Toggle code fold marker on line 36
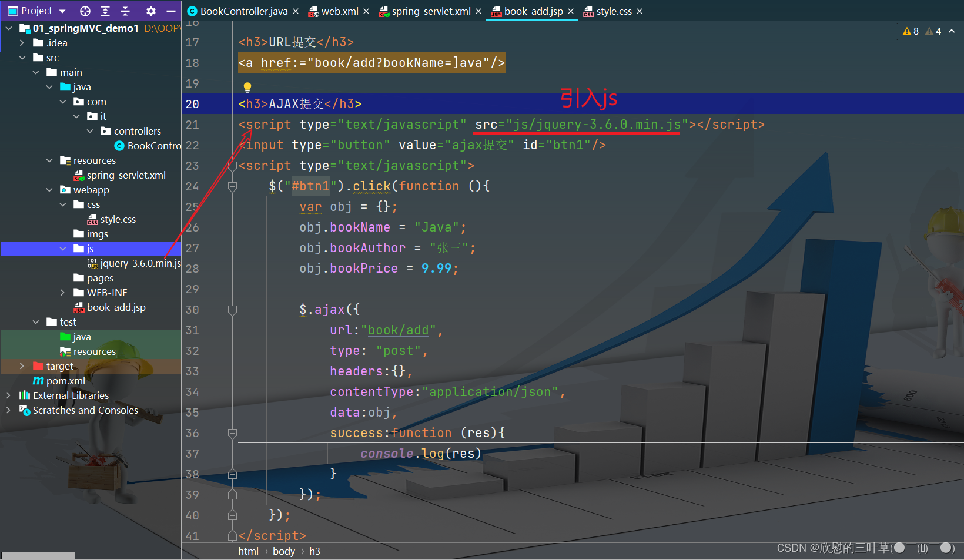 click(x=232, y=434)
